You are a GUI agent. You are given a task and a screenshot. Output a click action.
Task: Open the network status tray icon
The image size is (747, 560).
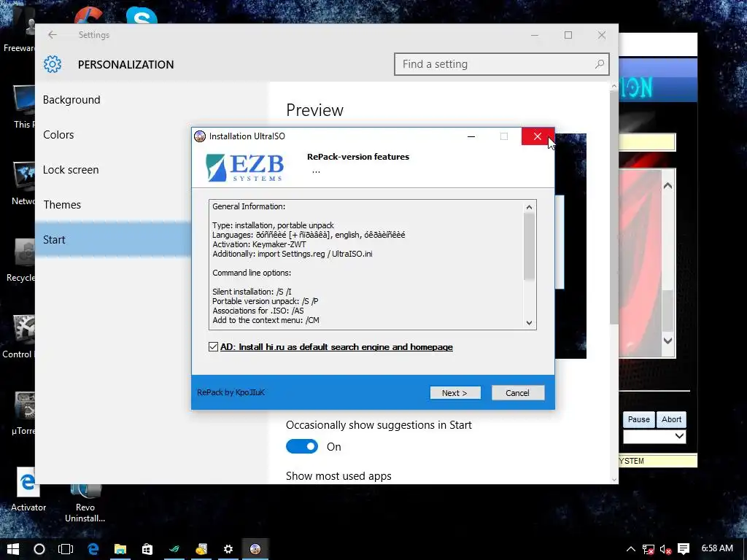649,550
